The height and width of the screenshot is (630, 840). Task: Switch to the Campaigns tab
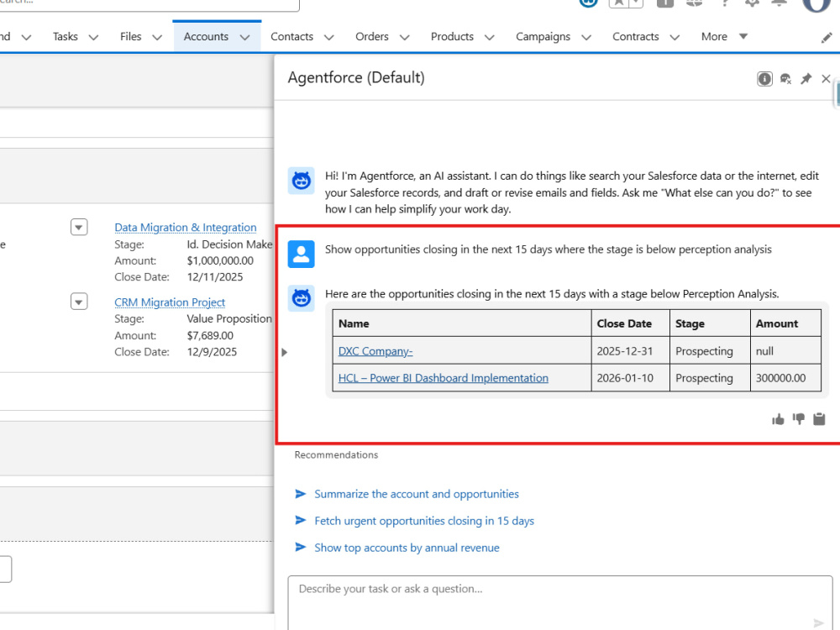543,36
